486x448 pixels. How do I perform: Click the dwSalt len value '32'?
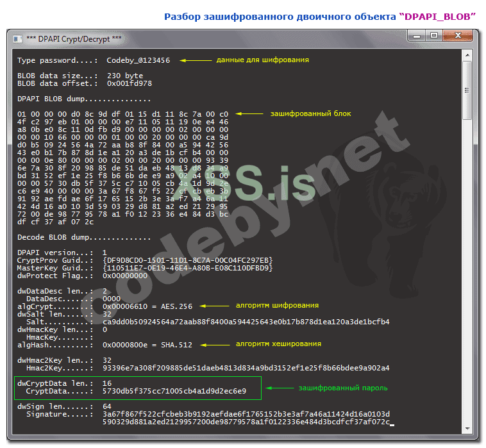[107, 314]
